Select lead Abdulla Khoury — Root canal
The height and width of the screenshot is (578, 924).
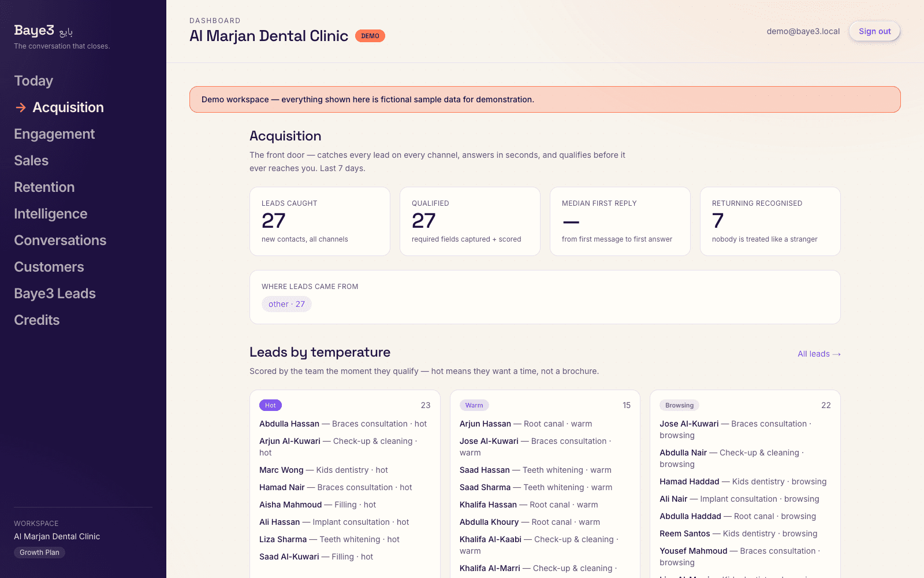tap(530, 522)
